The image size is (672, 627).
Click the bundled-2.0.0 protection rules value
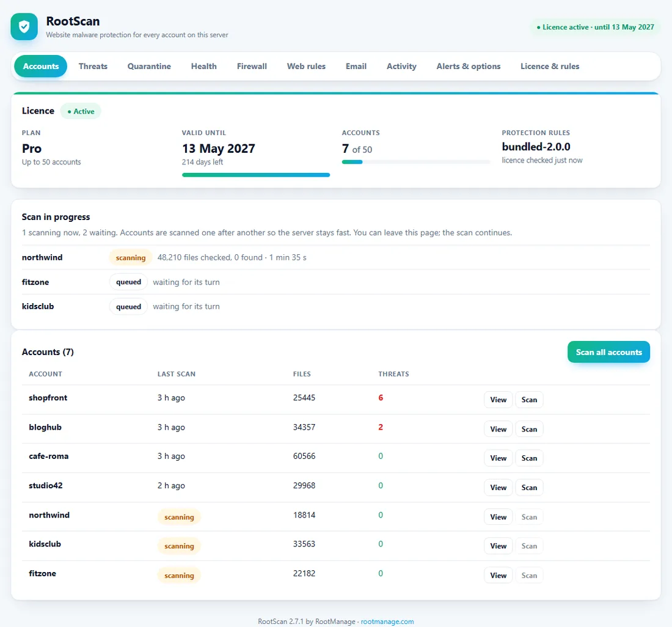pyautogui.click(x=536, y=147)
